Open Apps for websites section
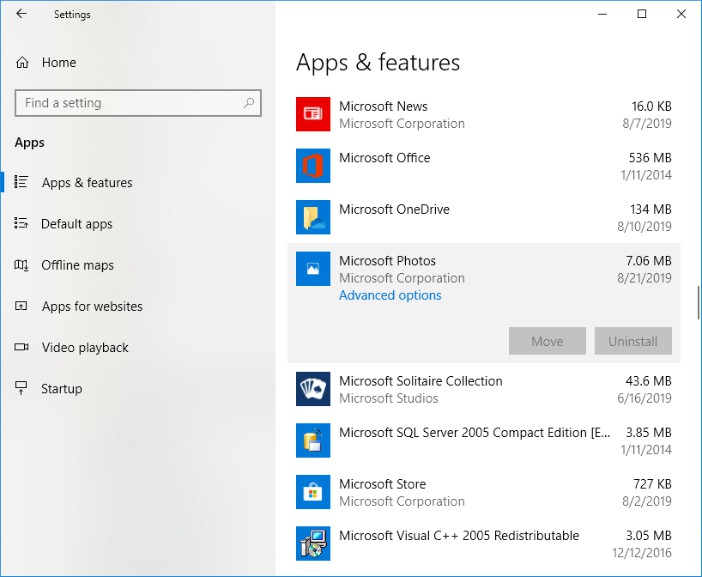This screenshot has width=702, height=577. click(x=92, y=306)
